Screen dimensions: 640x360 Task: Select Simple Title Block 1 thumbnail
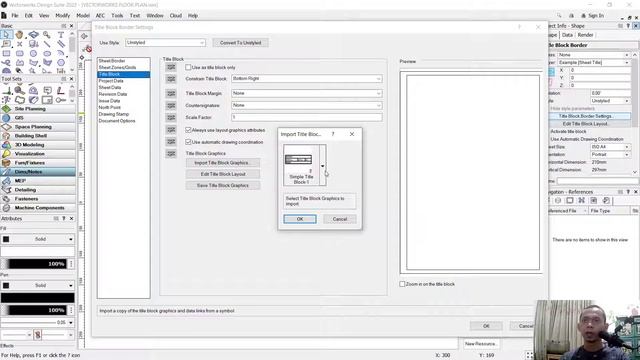301,165
